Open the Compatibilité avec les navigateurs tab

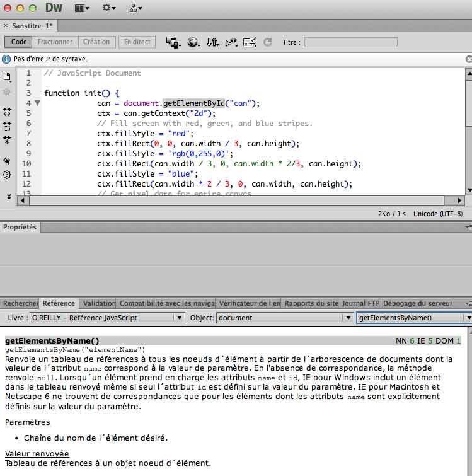click(167, 303)
